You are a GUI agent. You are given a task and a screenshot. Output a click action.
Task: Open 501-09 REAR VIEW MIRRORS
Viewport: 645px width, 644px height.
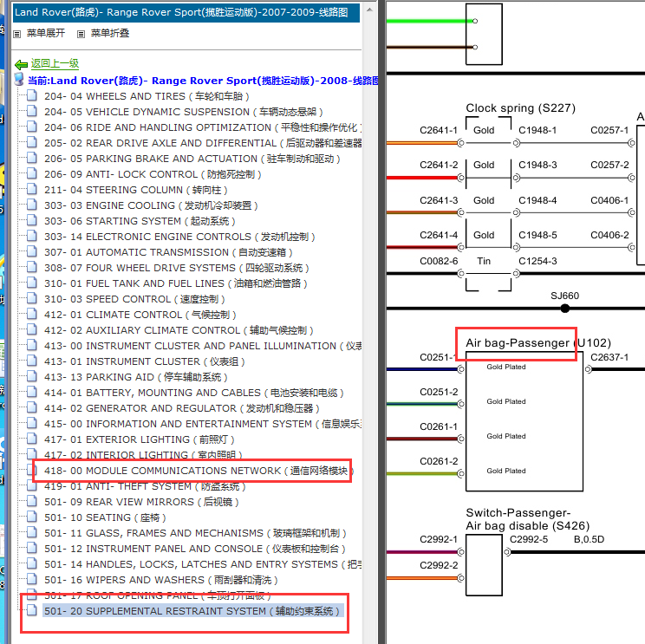[x=141, y=503]
